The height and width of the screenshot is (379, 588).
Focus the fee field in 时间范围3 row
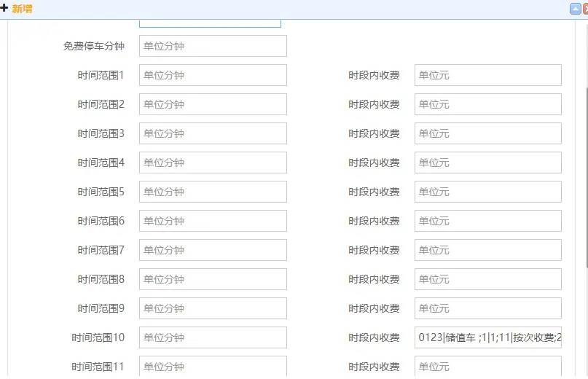pyautogui.click(x=487, y=133)
